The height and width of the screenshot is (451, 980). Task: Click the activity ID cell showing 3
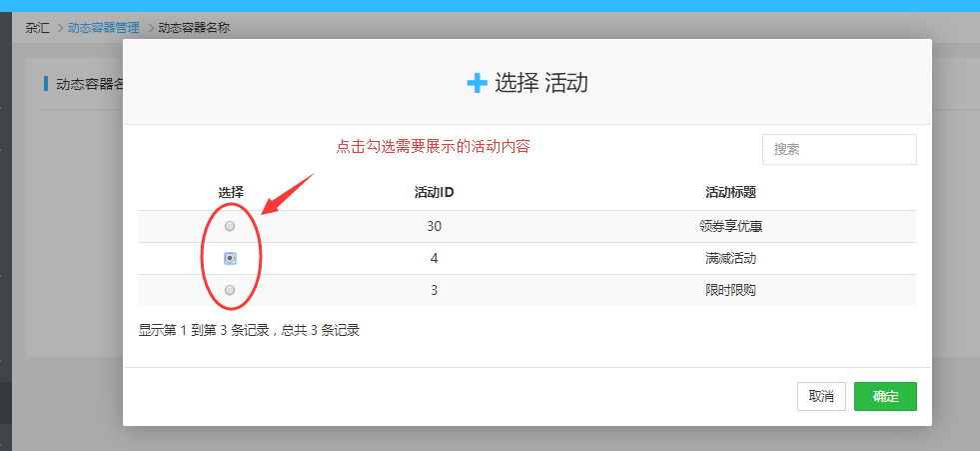point(435,290)
